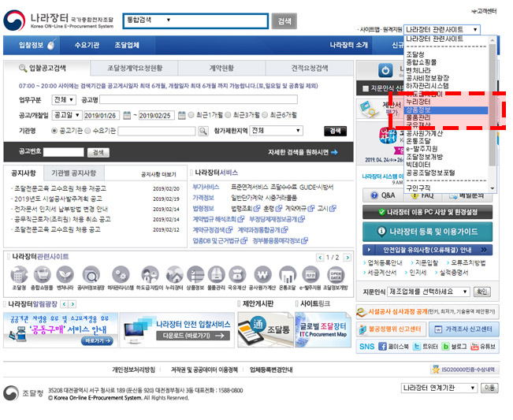Open notice 전자문서 인지세 납부방법 변경 안내
The height and width of the screenshot is (420, 513).
click(x=61, y=209)
